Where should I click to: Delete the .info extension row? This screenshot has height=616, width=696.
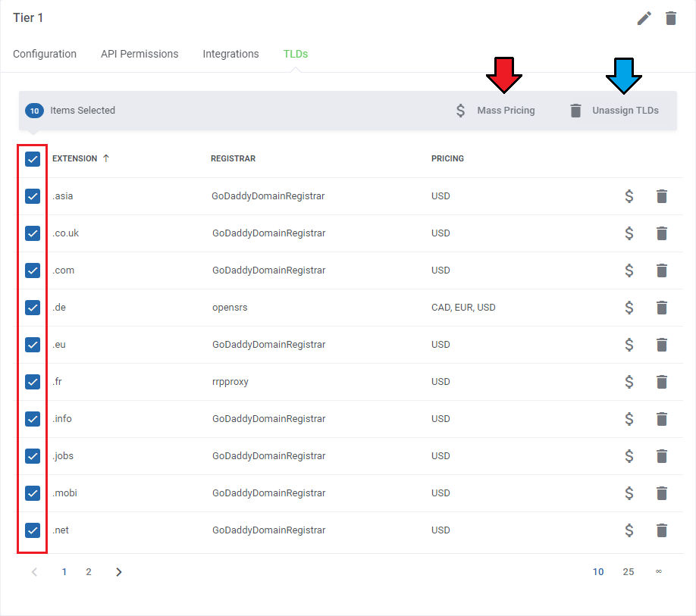pos(661,419)
